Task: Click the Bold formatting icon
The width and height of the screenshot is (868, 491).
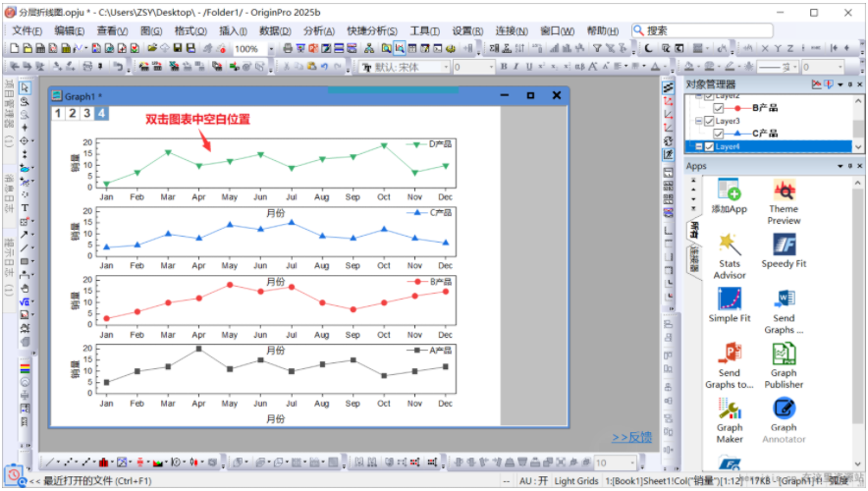Action: 504,67
